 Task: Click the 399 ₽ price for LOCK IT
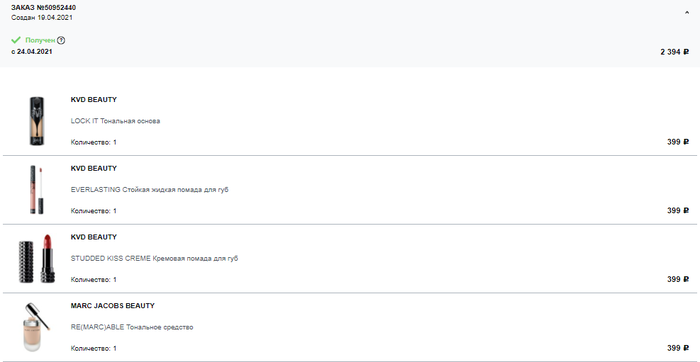678,142
